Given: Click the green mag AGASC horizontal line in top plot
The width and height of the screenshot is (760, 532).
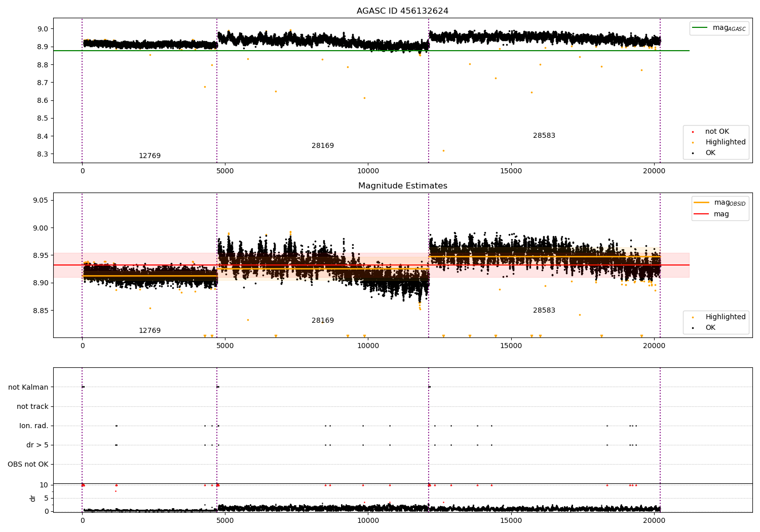Looking at the screenshot, I should click(x=371, y=51).
